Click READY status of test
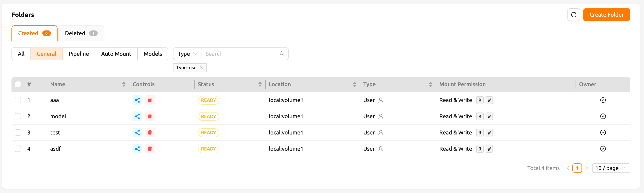This screenshot has width=644, height=193. [208, 133]
